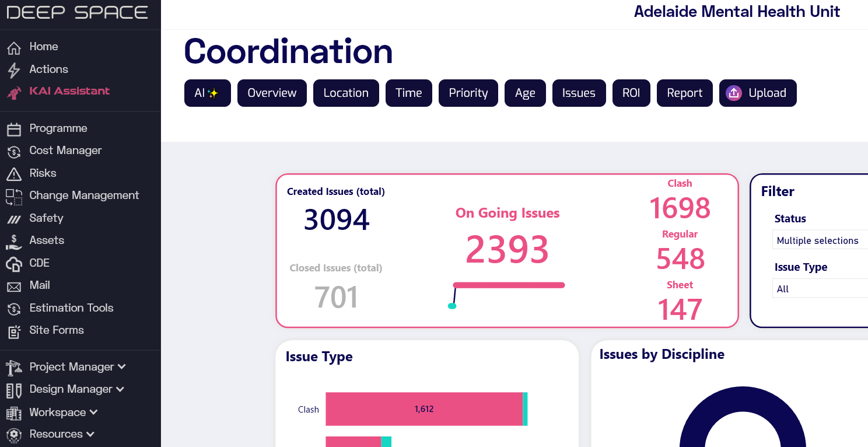Click the Closed Issues value 701
Viewport: 868px width, 447px height.
[336, 297]
